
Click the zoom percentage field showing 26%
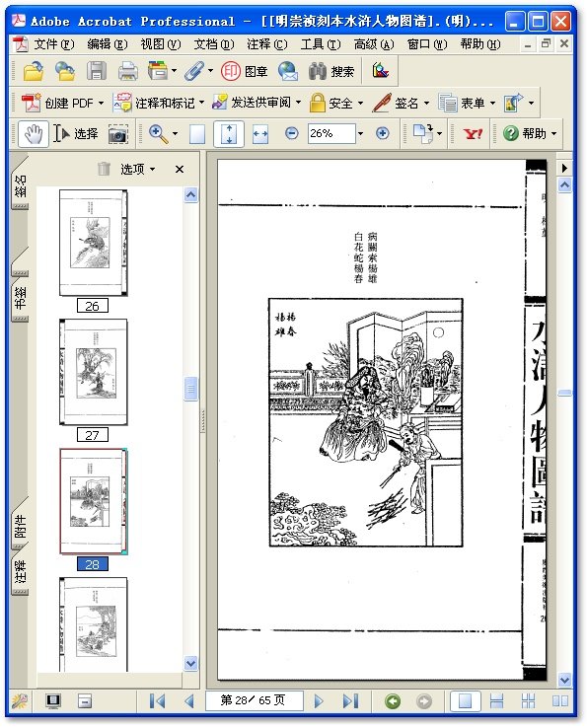tap(331, 134)
